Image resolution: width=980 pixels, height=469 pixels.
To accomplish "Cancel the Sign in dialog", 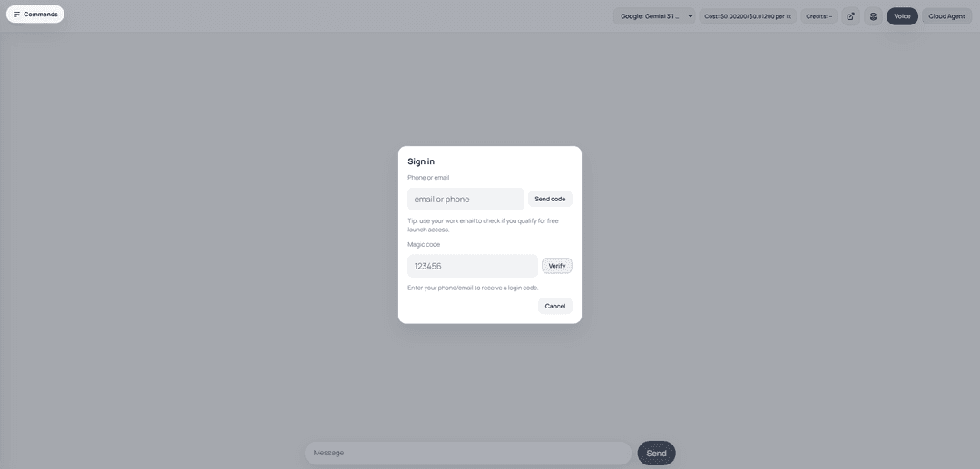I will tap(554, 306).
